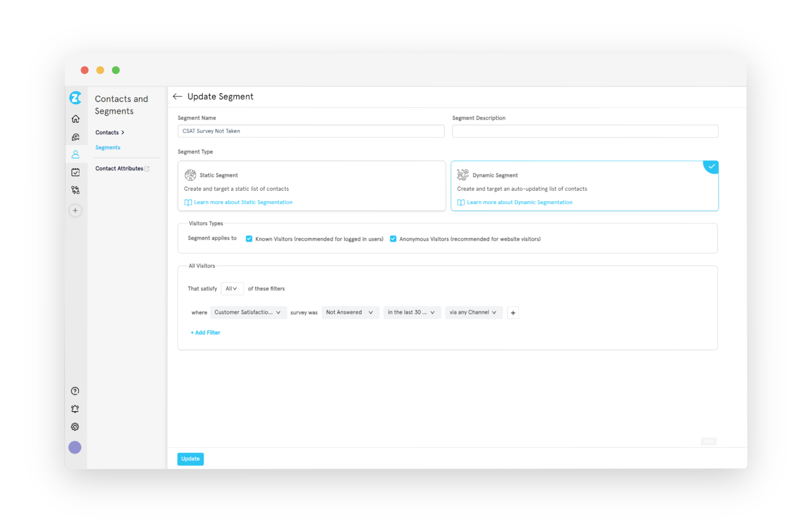The height and width of the screenshot is (522, 812).
Task: Click the Update Segment page heading
Action: tap(220, 96)
